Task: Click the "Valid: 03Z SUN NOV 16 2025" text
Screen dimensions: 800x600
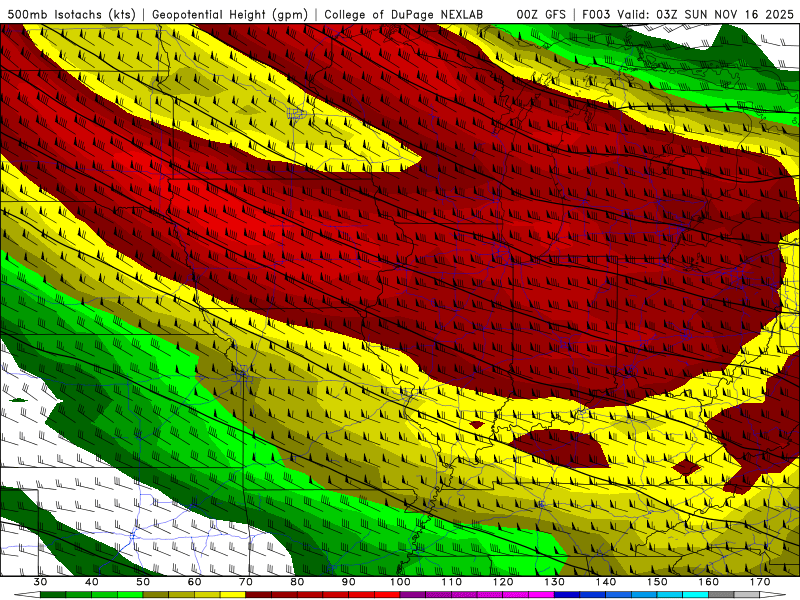Action: coord(705,14)
